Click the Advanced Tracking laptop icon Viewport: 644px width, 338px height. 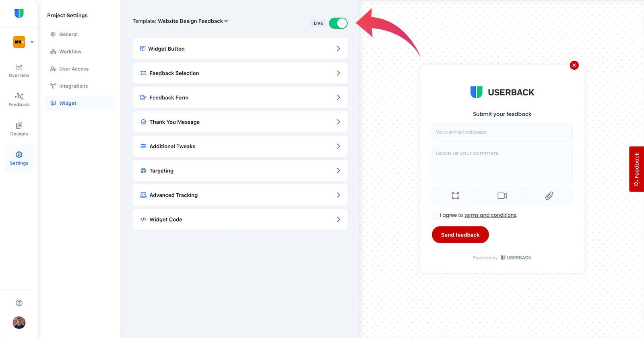pos(143,195)
